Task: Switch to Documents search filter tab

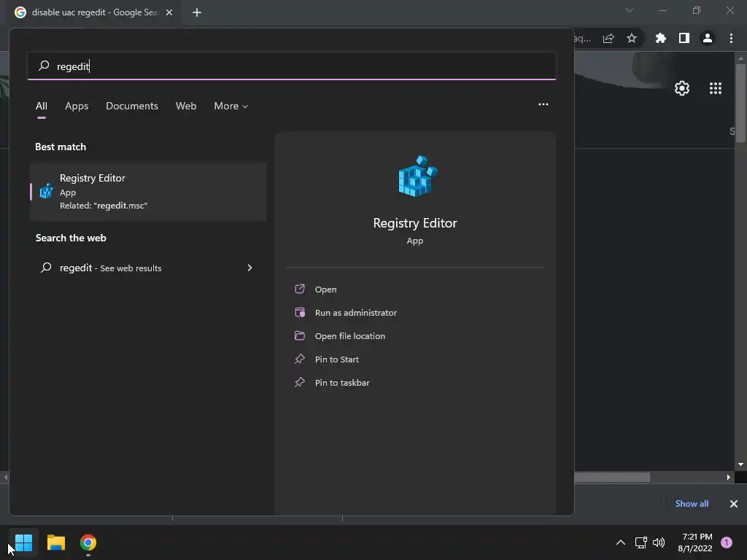Action: coord(132,106)
